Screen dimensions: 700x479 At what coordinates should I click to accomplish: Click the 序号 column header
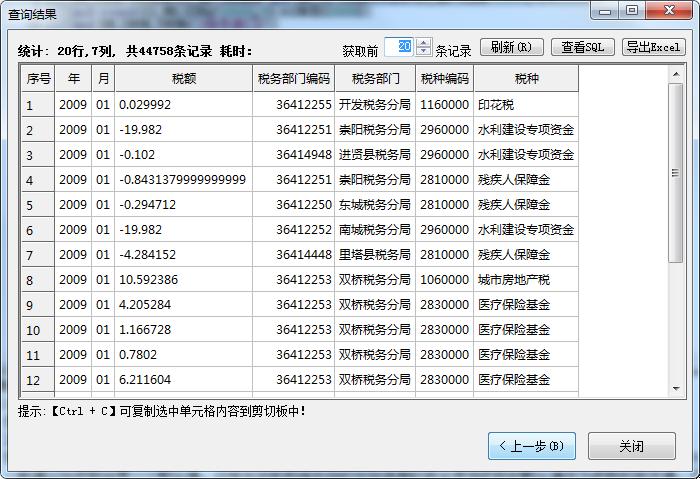pyautogui.click(x=37, y=78)
